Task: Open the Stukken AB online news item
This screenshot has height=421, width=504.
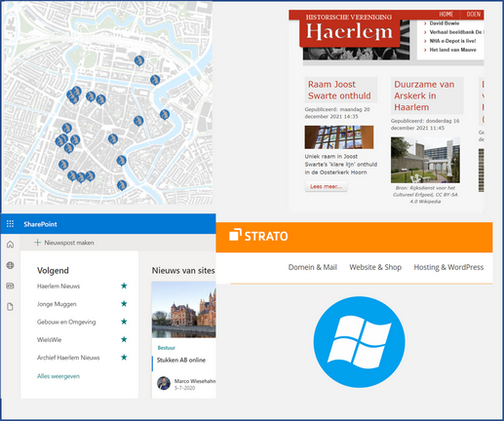Action: 181,360
